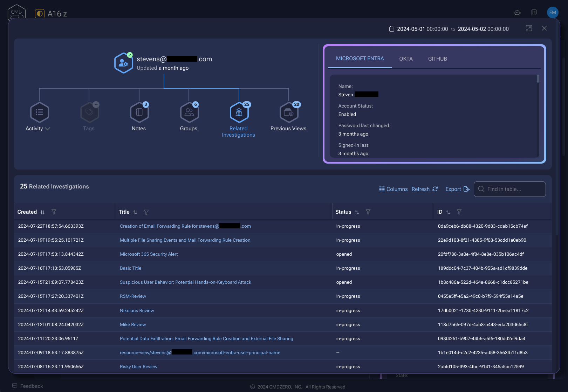
Task: Open the Activity hexagon icon
Action: (x=39, y=112)
